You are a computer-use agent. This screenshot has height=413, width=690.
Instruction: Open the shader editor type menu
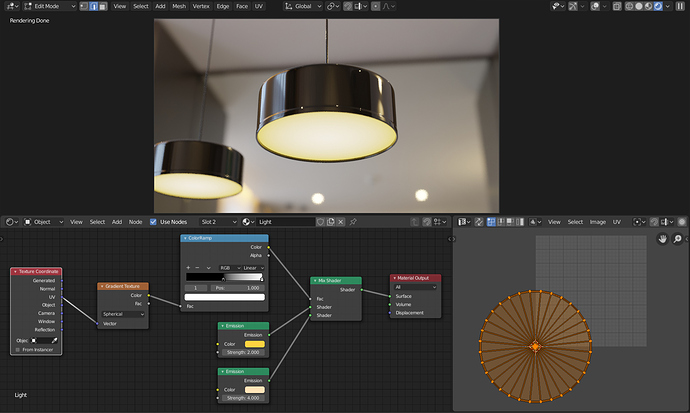click(x=11, y=222)
